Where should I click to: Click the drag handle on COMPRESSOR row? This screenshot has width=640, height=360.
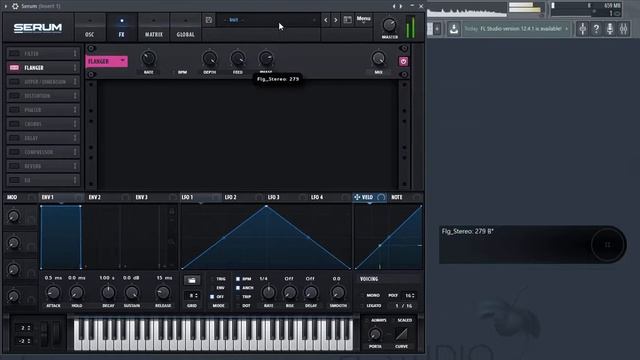coord(75,152)
